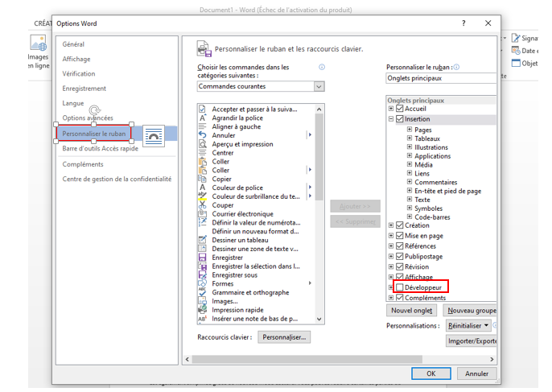Select Langue options category
Viewport: 552px width, 392px height.
coord(73,103)
